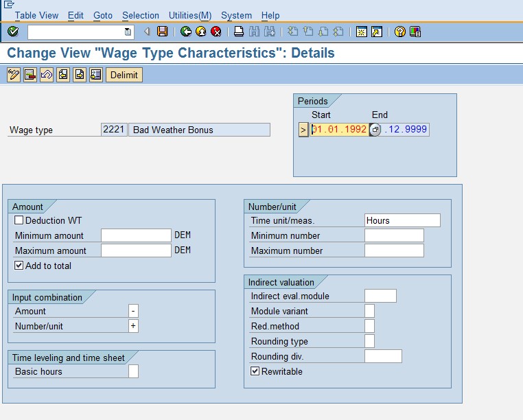Open the Table View menu
The image size is (523, 420).
coord(36,15)
